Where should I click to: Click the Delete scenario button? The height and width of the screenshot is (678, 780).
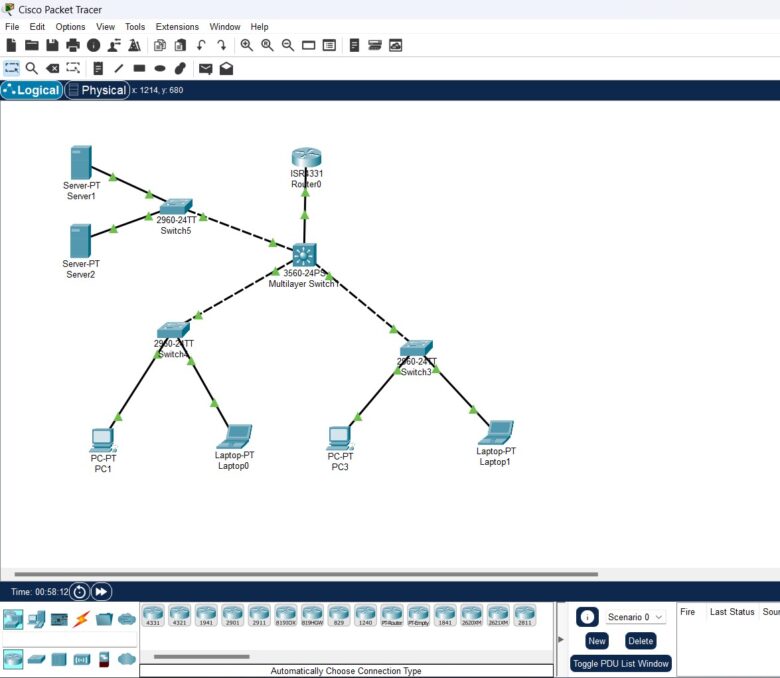click(x=640, y=641)
